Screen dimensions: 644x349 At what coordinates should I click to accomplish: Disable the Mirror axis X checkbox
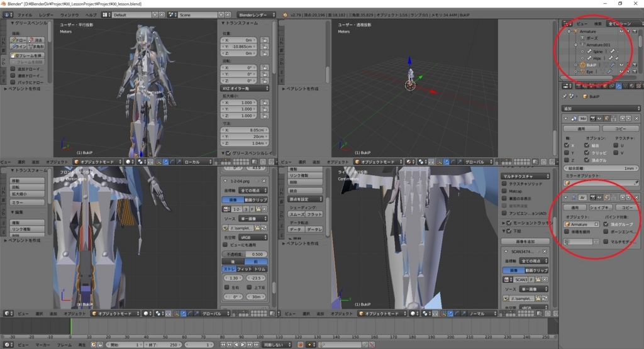pyautogui.click(x=567, y=145)
